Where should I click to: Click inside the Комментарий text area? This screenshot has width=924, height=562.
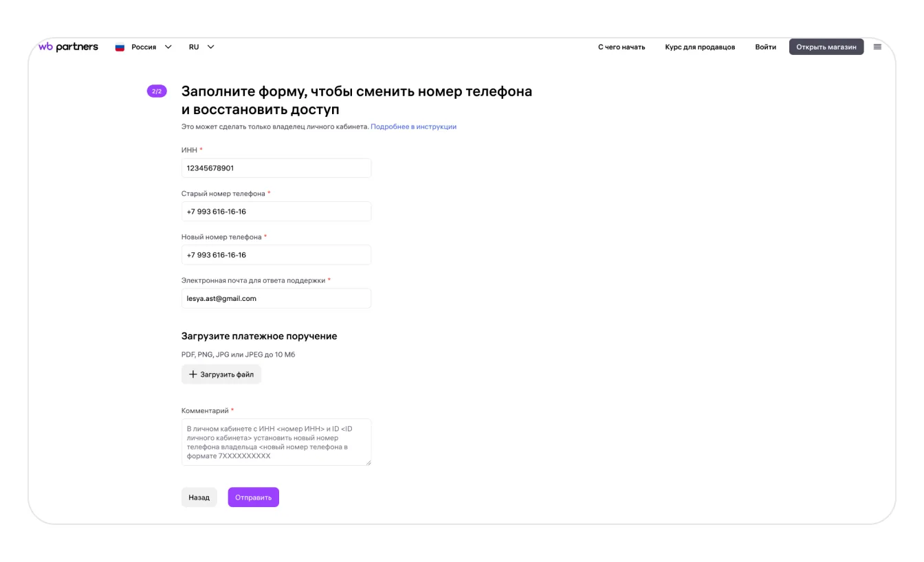pos(276,442)
